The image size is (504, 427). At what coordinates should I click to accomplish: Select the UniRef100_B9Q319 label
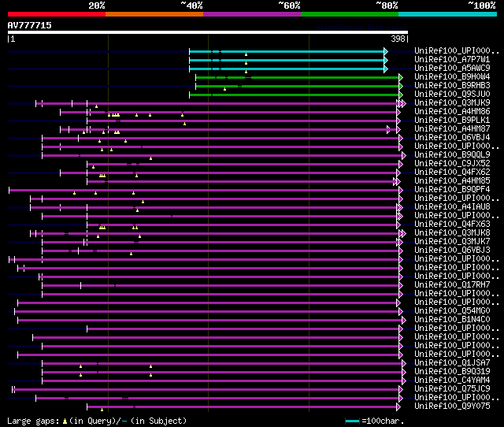[452, 372]
